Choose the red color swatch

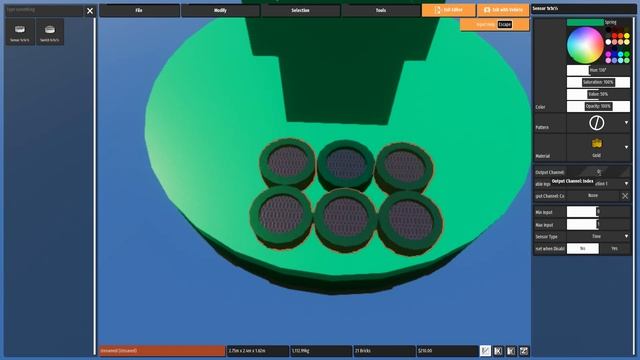click(614, 36)
